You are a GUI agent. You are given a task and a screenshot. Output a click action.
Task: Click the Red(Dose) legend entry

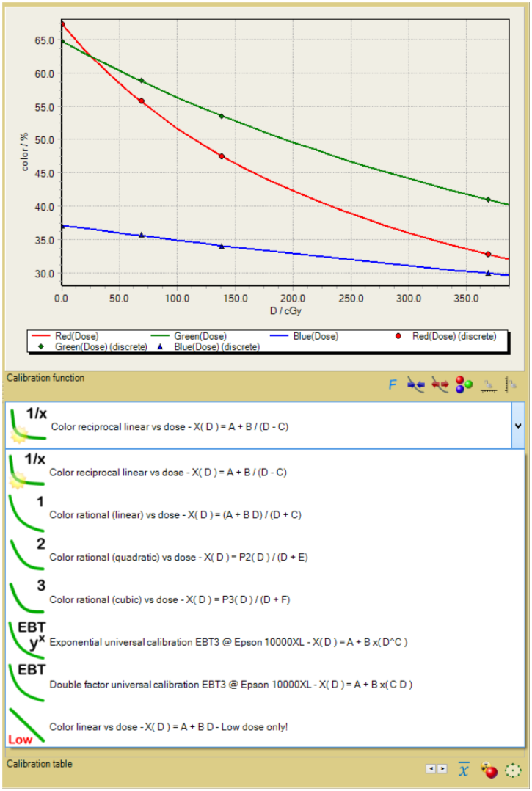click(65, 336)
